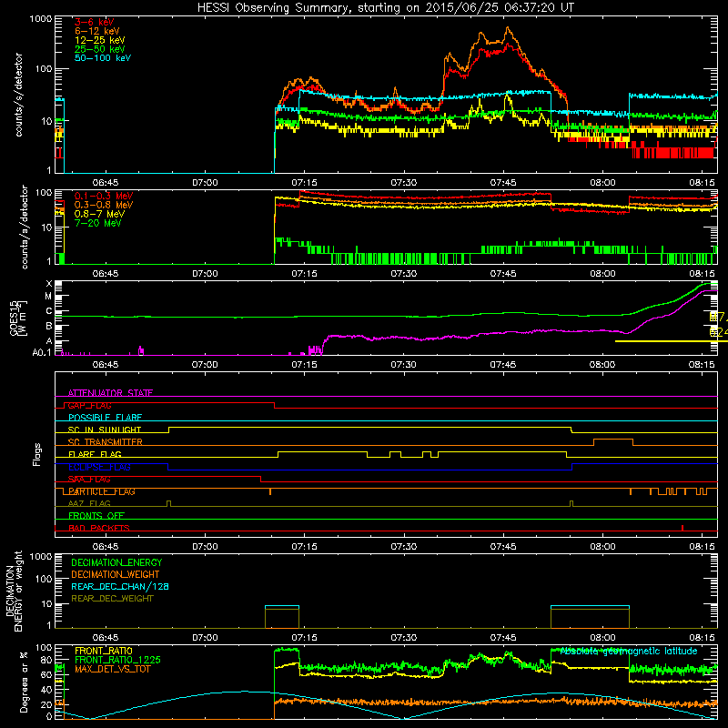This screenshot has width=728, height=728.
Task: Click the DECIMATION_WEIGHT legend entry
Action: click(116, 574)
